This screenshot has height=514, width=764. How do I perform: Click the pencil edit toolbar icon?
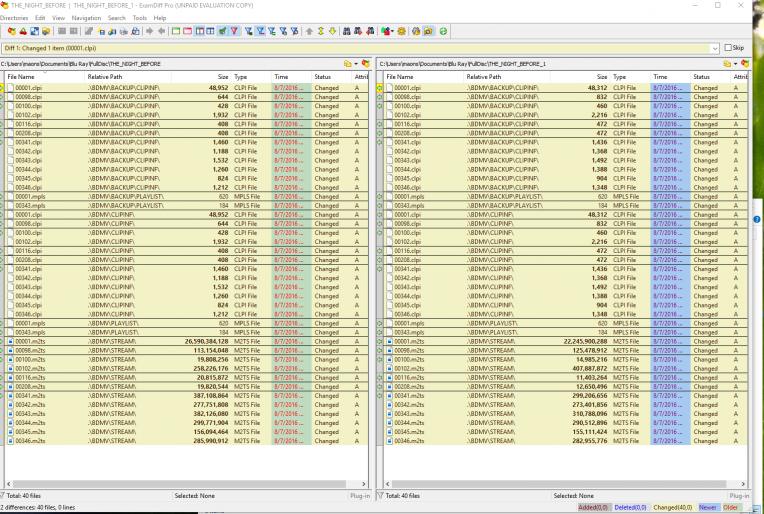tap(89, 31)
